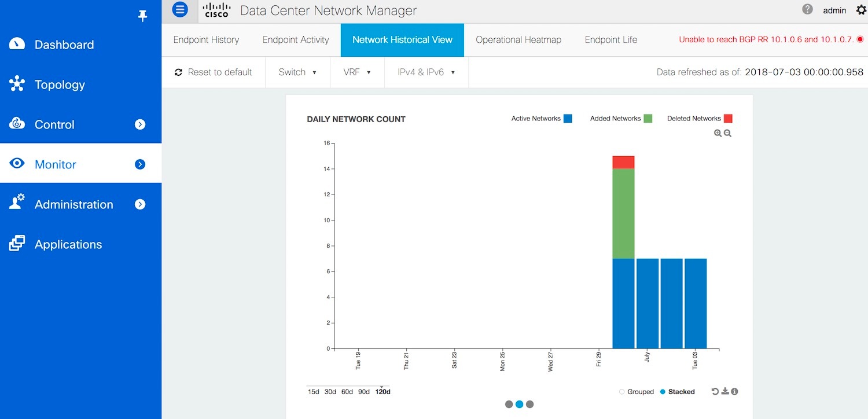Switch to the Operational Heatmap tab
Image resolution: width=868 pixels, height=419 pixels.
tap(518, 40)
